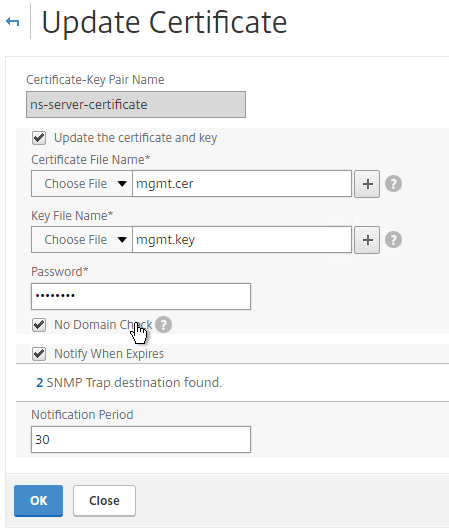Show help tooltip for No Domain Check
This screenshot has height=528, width=449.
point(164,325)
